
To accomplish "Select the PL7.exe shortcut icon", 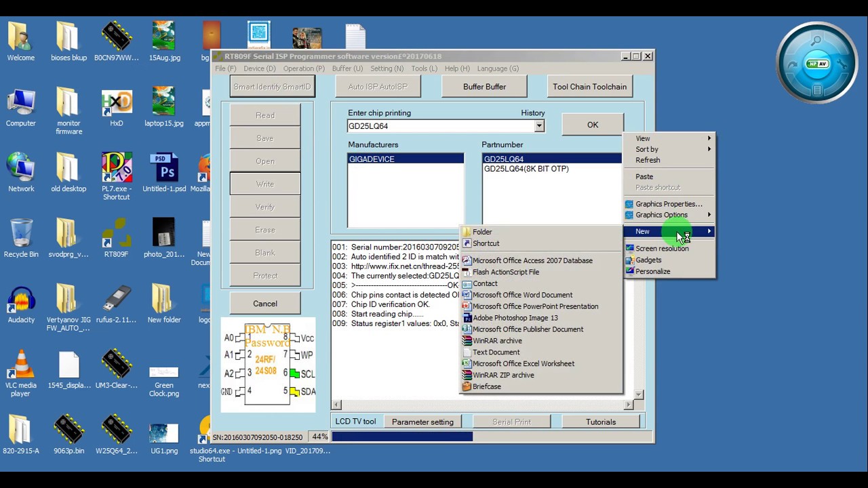I will click(116, 176).
